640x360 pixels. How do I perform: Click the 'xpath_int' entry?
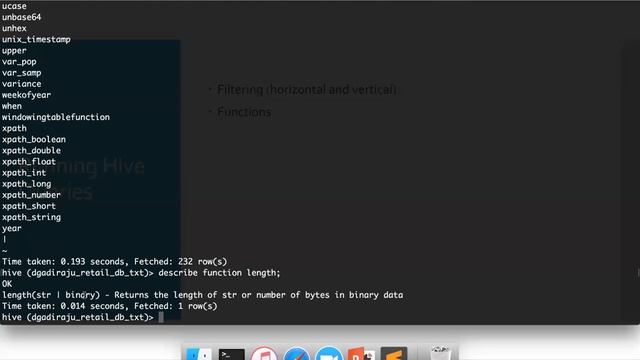click(24, 173)
